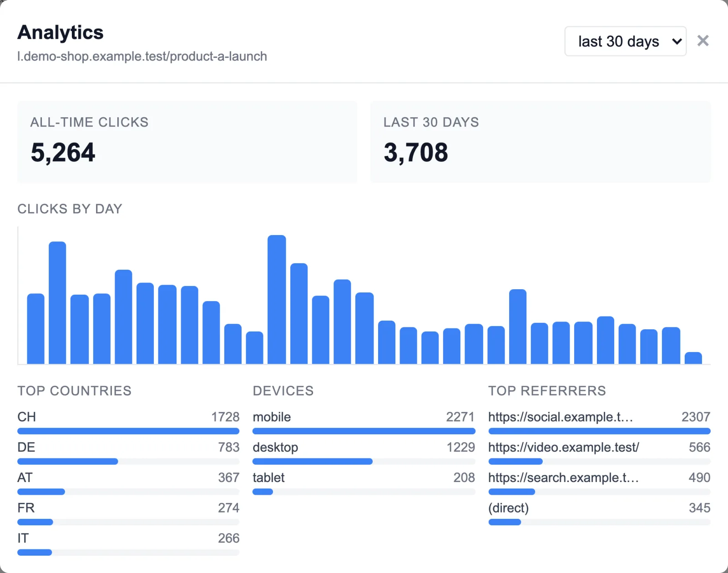Select the LAST 30 DAYS value 3,708
This screenshot has height=573, width=728.
tap(416, 152)
